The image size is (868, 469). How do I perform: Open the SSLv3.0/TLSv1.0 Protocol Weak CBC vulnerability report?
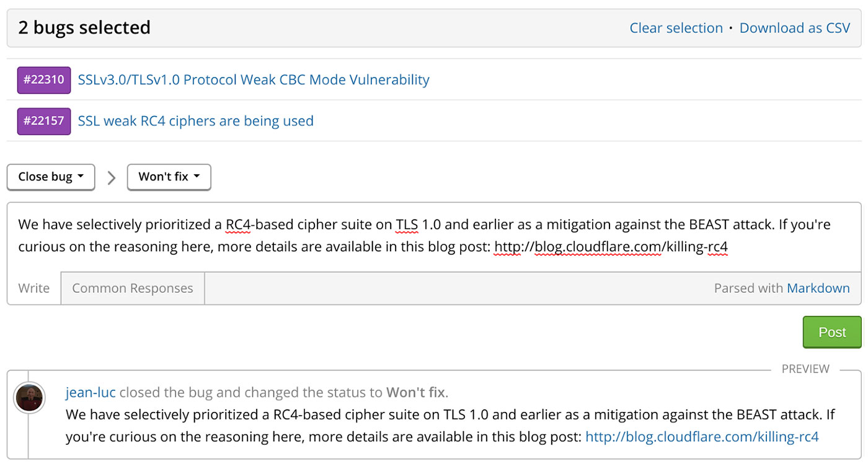(254, 79)
